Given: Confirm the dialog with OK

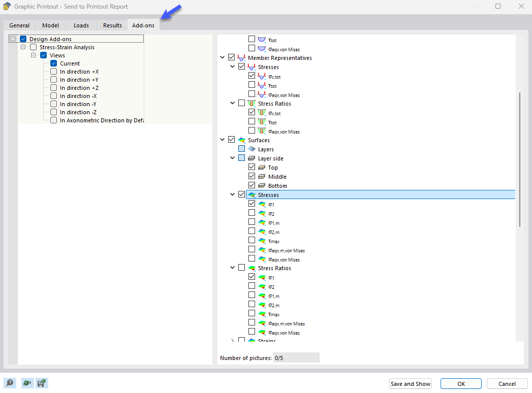Looking at the screenshot, I should tap(460, 383).
